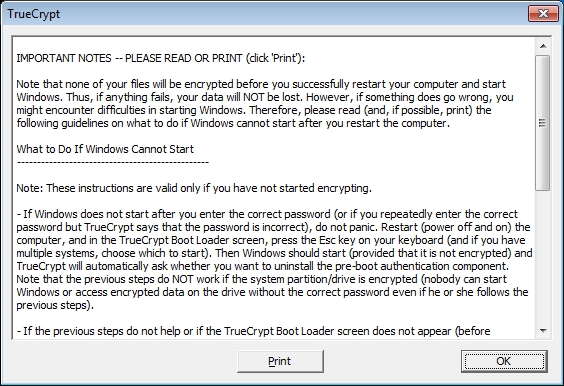Screen dimensions: 564x386
Task: Click the 'What to Do If Windows Cannot Start' heading
Action: 105,149
